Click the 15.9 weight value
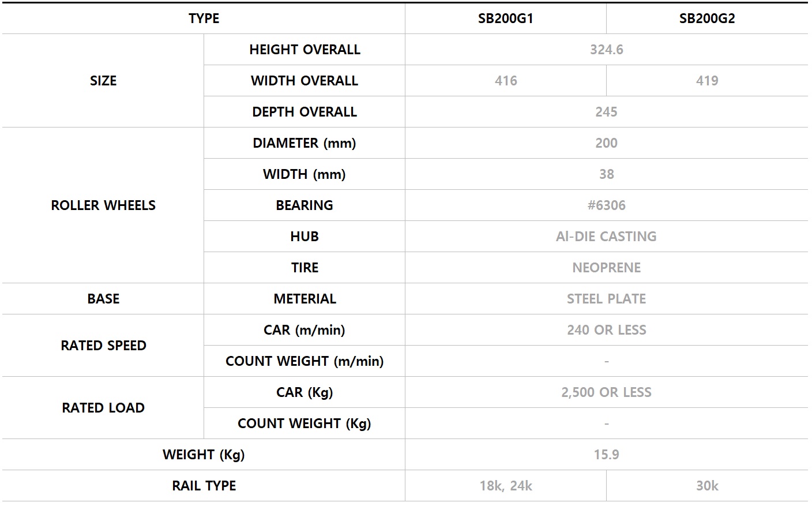This screenshot has height=506, width=812. (x=607, y=455)
